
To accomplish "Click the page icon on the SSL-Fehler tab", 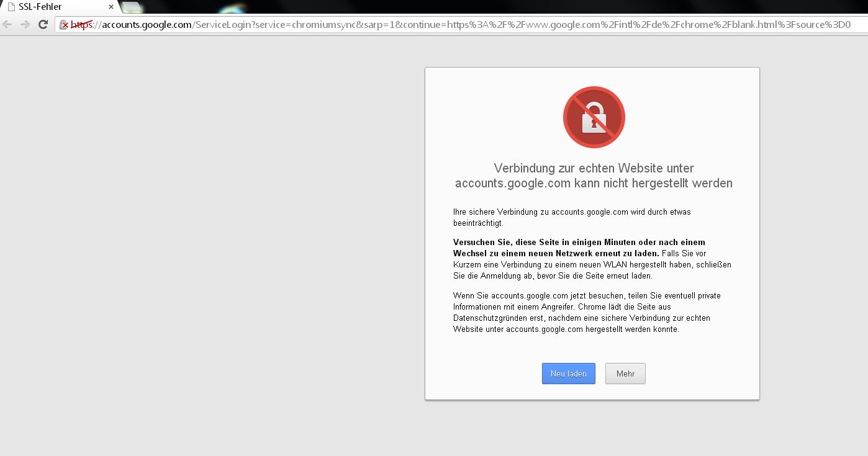I will click(11, 7).
